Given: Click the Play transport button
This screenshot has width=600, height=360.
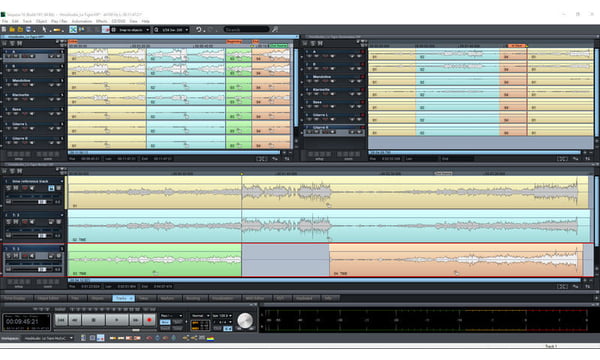Looking at the screenshot, I should [117, 320].
